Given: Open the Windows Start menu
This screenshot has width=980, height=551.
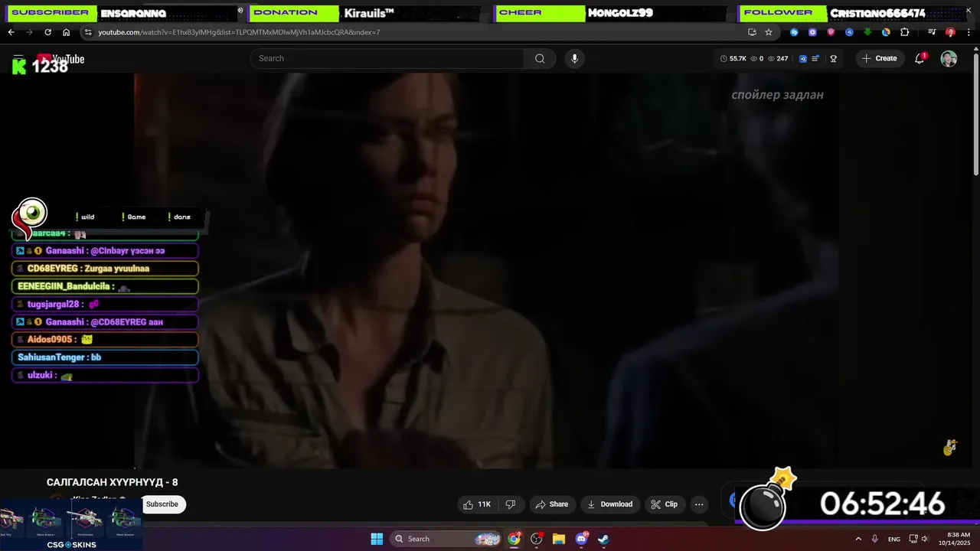Looking at the screenshot, I should 377,539.
